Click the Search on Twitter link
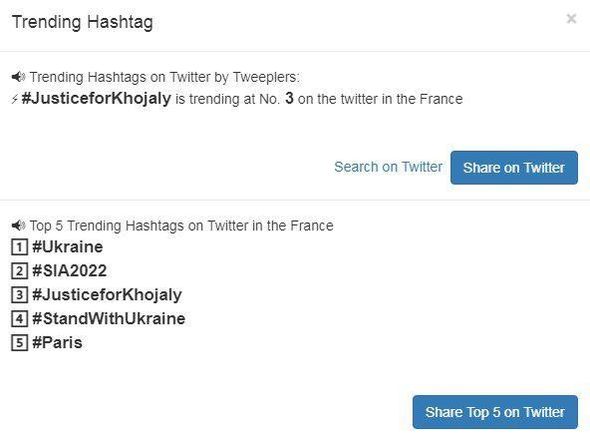The height and width of the screenshot is (441, 590). (388, 167)
